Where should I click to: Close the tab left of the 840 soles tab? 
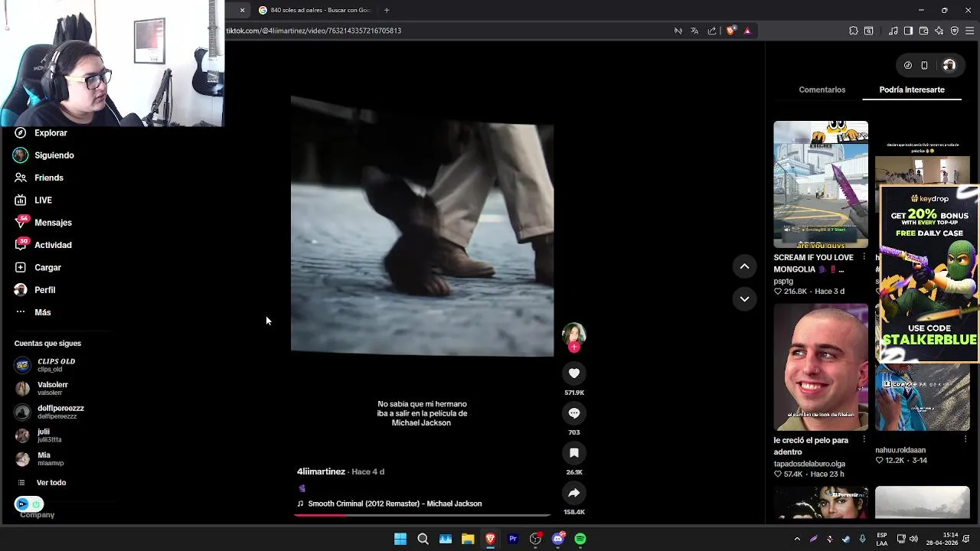click(x=242, y=10)
